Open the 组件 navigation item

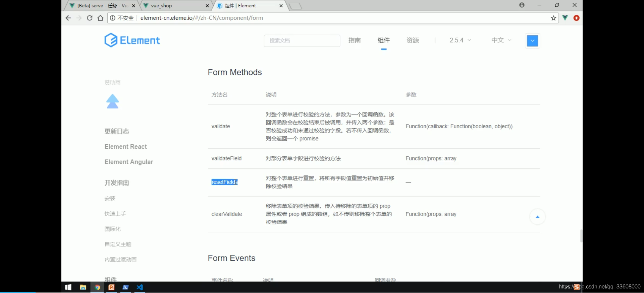point(384,40)
